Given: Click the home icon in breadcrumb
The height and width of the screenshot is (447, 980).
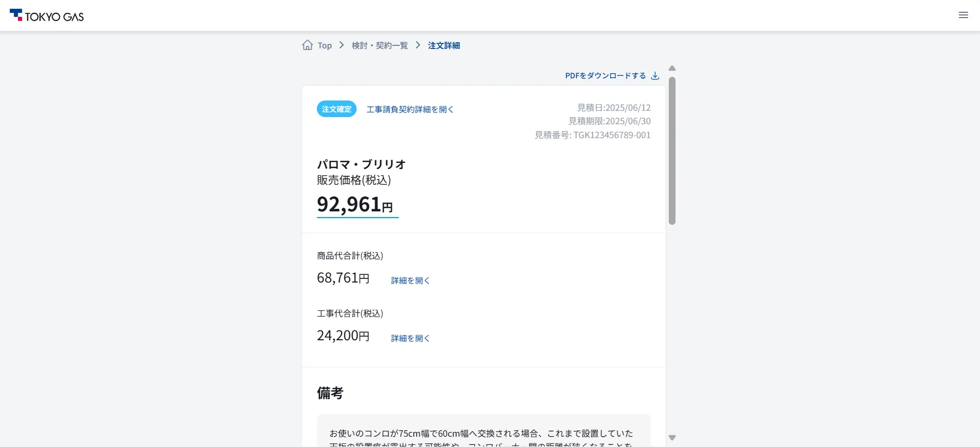Looking at the screenshot, I should pyautogui.click(x=308, y=45).
